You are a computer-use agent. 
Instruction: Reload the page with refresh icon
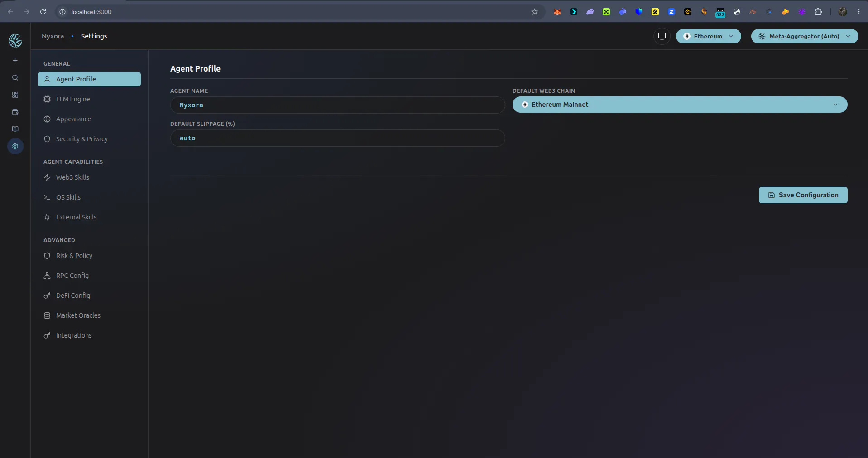click(x=43, y=12)
